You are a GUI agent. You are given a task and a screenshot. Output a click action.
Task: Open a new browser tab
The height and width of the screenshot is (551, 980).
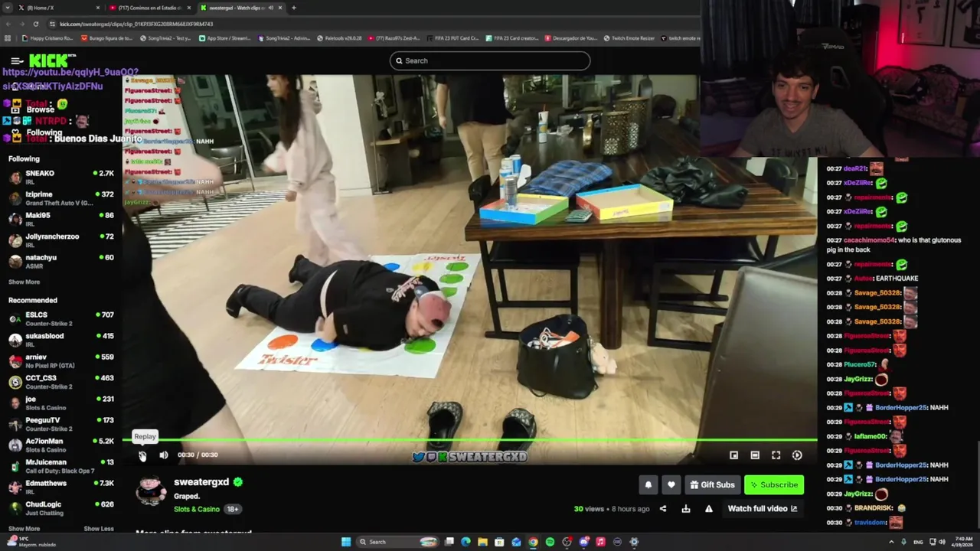(294, 8)
